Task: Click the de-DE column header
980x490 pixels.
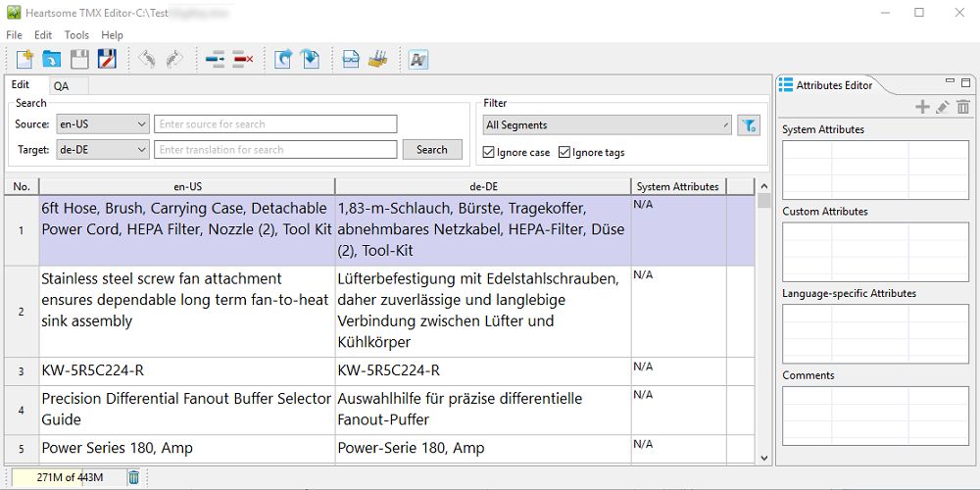Action: click(x=482, y=186)
